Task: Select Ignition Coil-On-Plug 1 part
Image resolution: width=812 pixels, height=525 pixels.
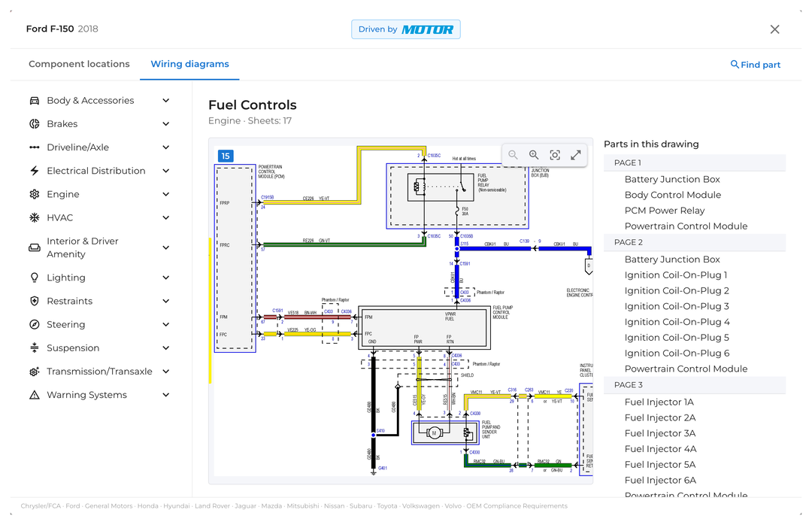Action: point(676,275)
